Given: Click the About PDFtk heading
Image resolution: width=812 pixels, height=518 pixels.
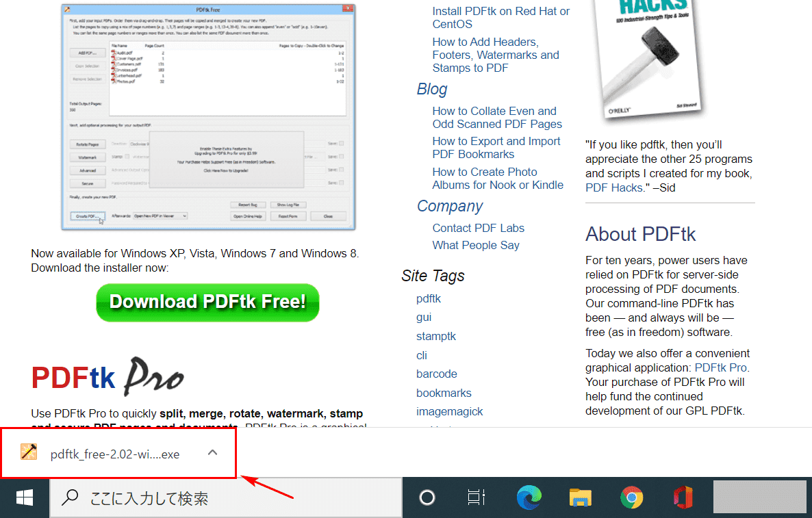Looking at the screenshot, I should [641, 235].
